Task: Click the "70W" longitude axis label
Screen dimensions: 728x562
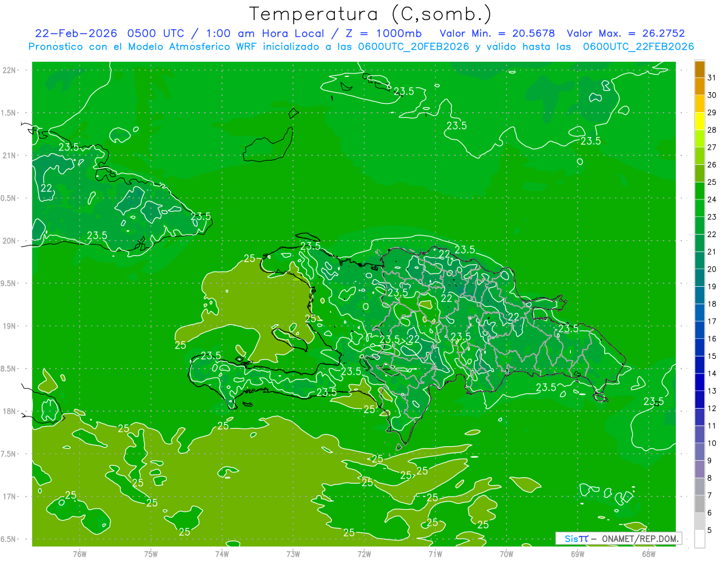Action: click(x=506, y=554)
